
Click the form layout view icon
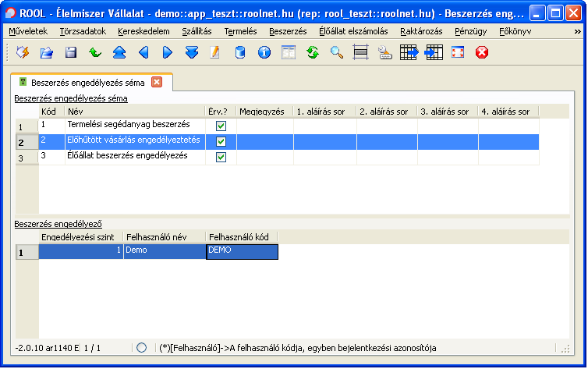pyautogui.click(x=289, y=52)
